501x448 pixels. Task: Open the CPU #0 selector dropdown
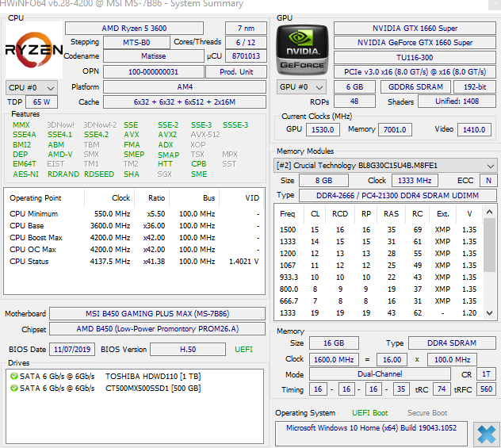click(32, 87)
